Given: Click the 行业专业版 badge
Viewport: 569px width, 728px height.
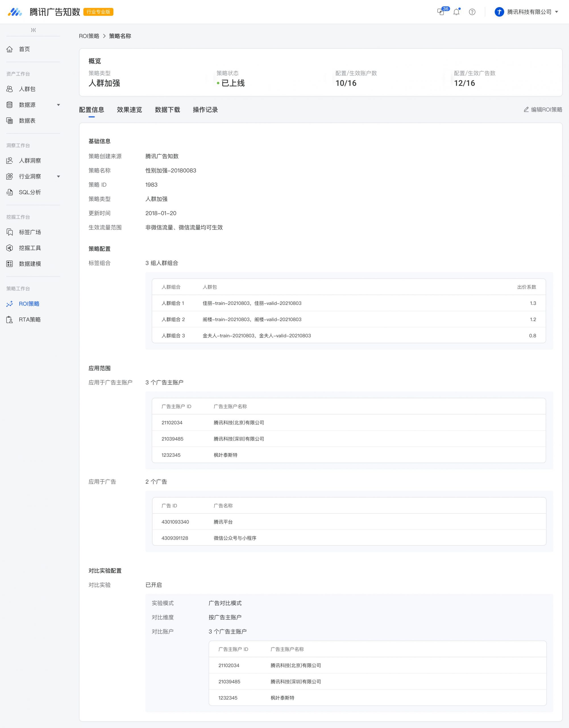Looking at the screenshot, I should (x=98, y=12).
